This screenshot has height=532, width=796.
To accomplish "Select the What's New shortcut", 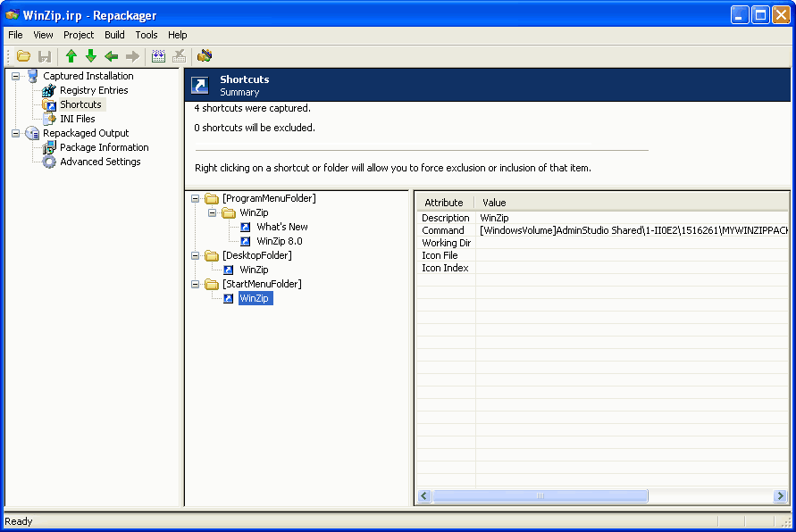I will (281, 227).
